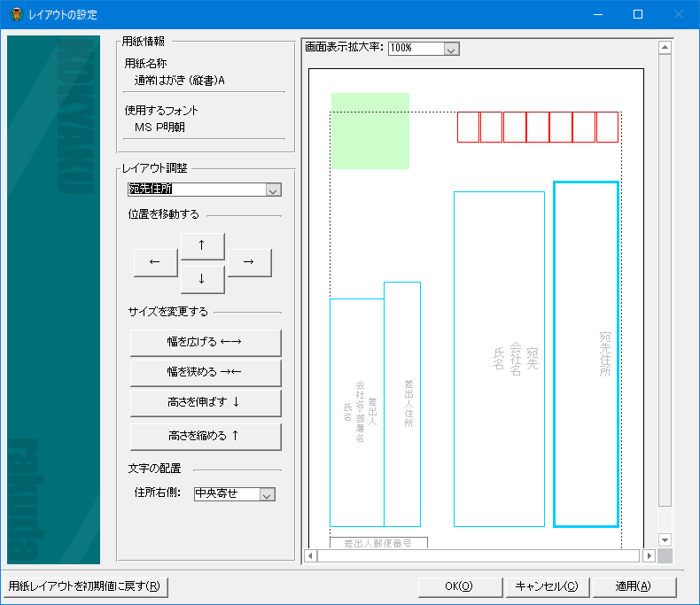Reset layout with 用紙レイアウトを初期値に戻す button
700x605 pixels.
(x=85, y=586)
